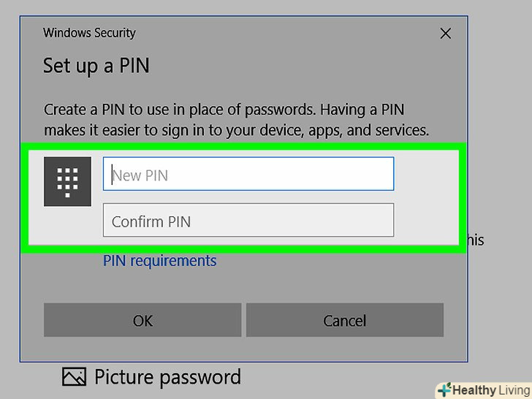Click the empty title bar area of dialog
Screen dimensions: 532x399
(285, 33)
